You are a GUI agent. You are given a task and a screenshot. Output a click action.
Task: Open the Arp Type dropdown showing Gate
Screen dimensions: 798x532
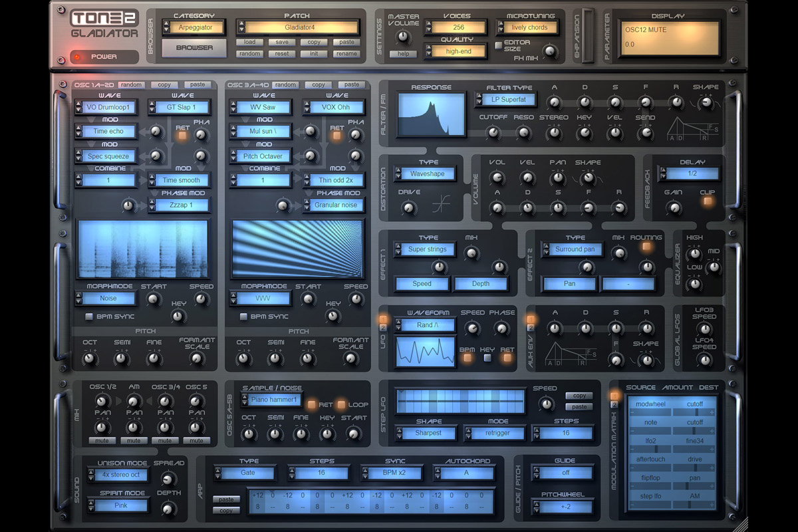coord(247,473)
